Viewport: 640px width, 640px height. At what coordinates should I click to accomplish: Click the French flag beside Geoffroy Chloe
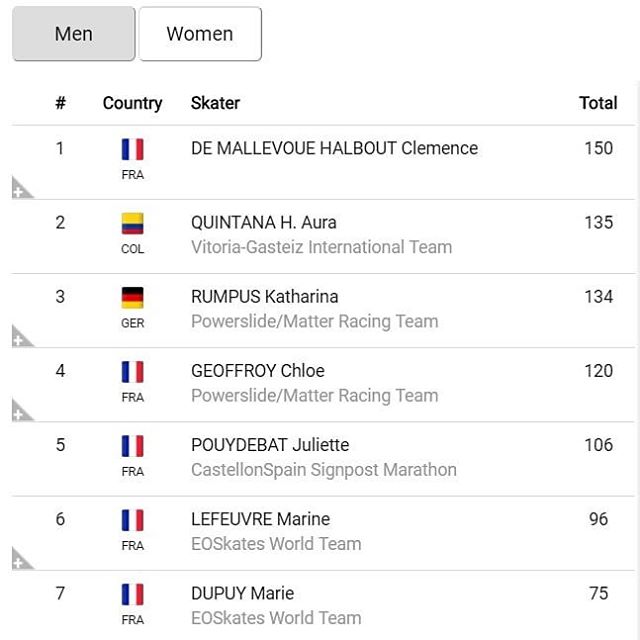[x=132, y=372]
